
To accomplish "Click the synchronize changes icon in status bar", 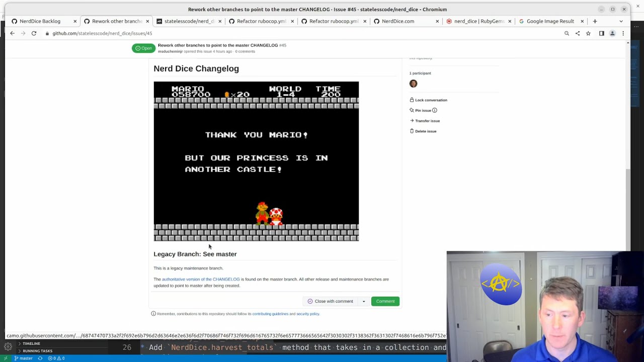I will point(40,358).
